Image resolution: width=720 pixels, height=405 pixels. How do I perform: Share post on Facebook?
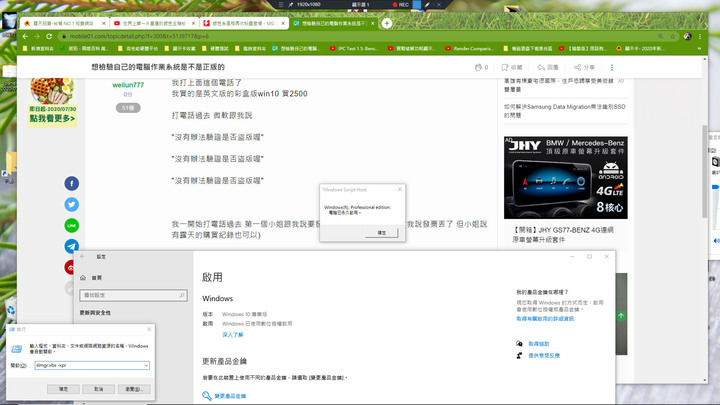pos(71,184)
